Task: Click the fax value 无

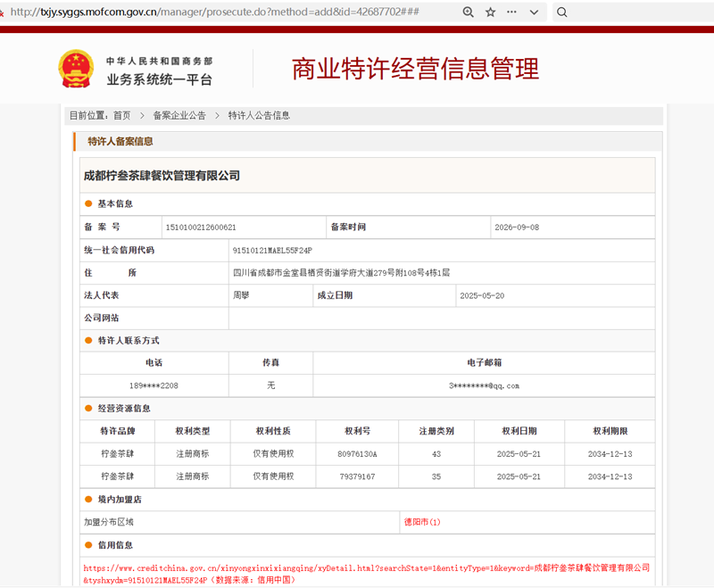Action: pyautogui.click(x=271, y=385)
